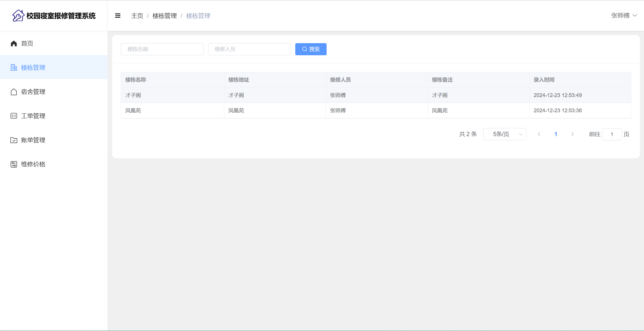
Task: Click the 前往 page number input
Action: click(612, 134)
